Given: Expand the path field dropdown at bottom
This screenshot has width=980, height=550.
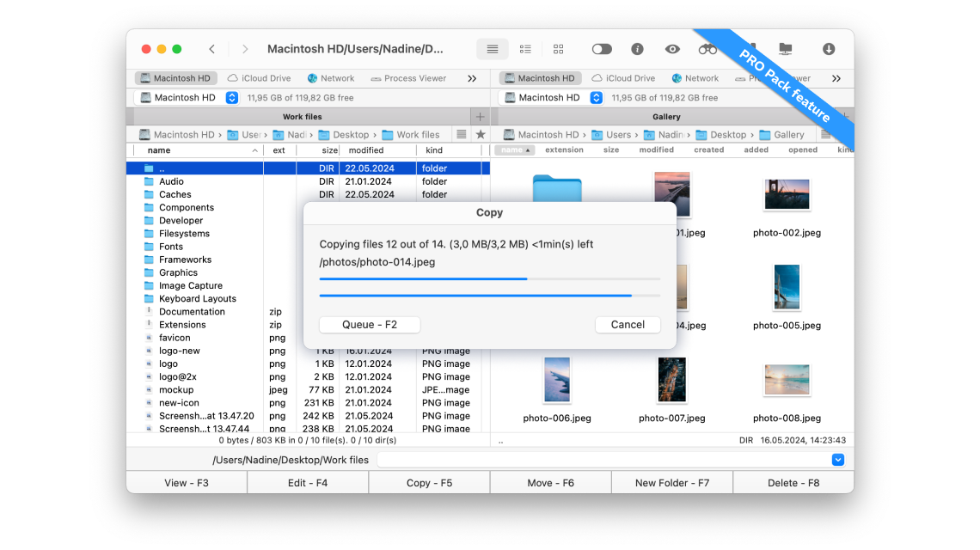Looking at the screenshot, I should 836,459.
